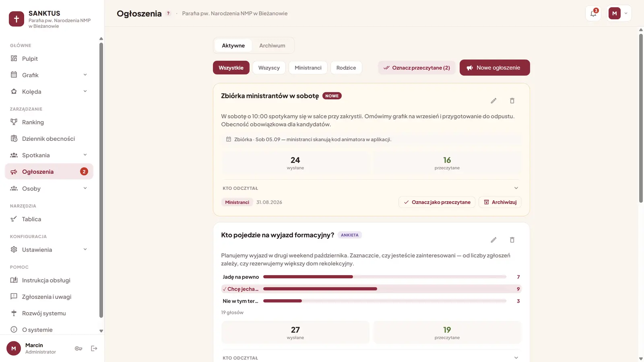Viewport: 644px width, 362px height.
Task: Select the Ministranci filter chip
Action: point(308,68)
